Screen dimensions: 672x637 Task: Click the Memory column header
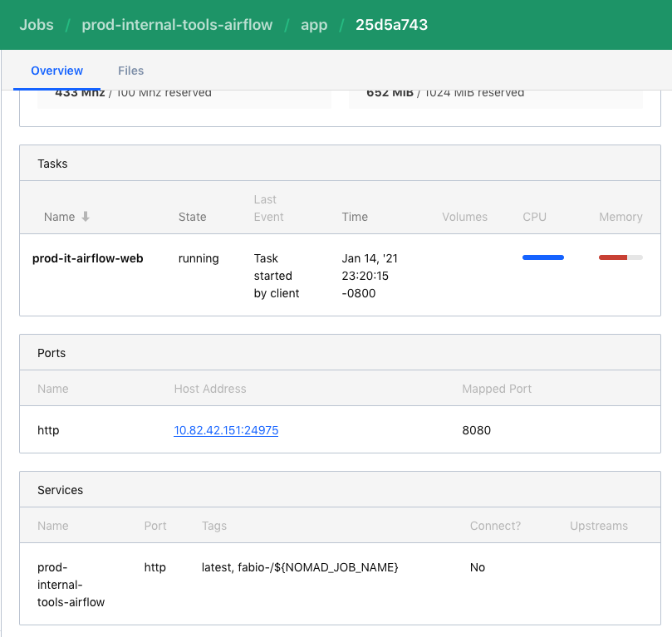[620, 217]
